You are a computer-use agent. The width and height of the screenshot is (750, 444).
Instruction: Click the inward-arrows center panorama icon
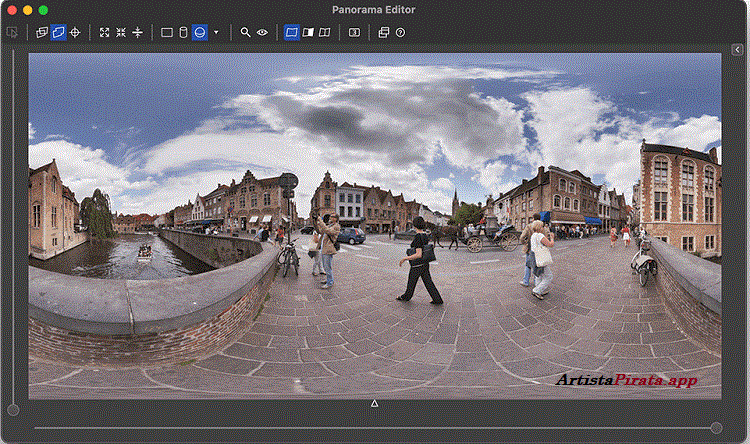pyautogui.click(x=121, y=32)
